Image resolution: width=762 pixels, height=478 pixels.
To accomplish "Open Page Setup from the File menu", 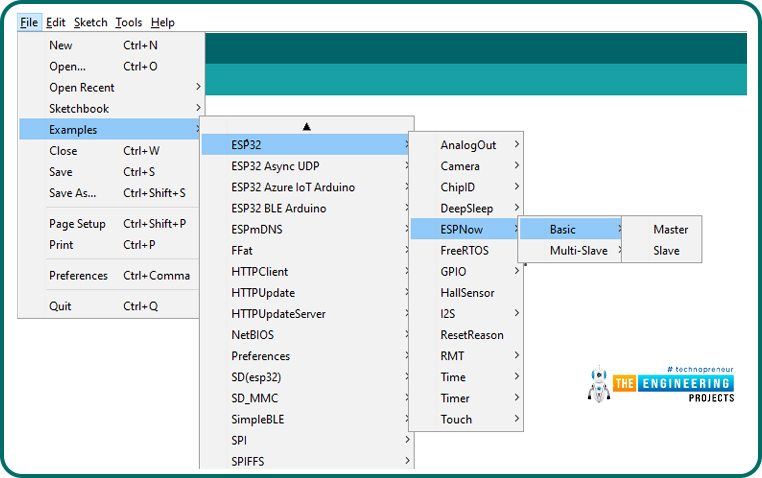I will 109,224.
